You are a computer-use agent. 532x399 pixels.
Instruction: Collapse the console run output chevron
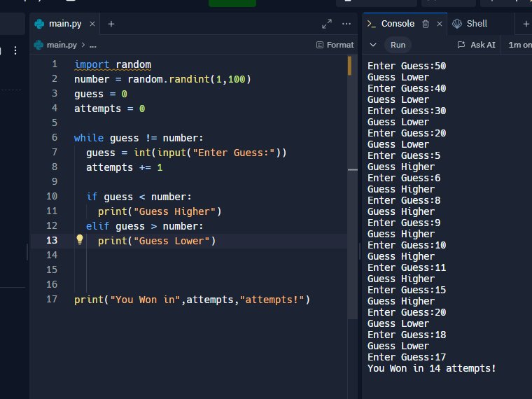(x=373, y=45)
